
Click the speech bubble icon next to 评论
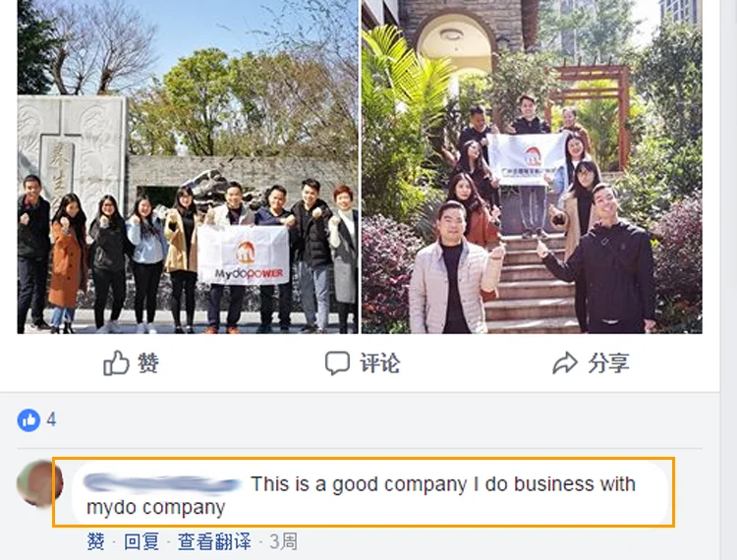tap(337, 364)
